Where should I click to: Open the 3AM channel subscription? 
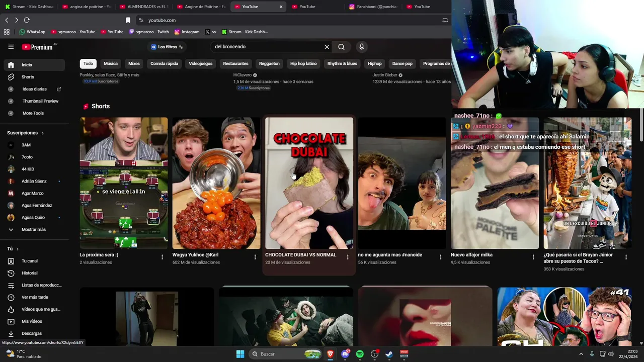(x=34, y=145)
